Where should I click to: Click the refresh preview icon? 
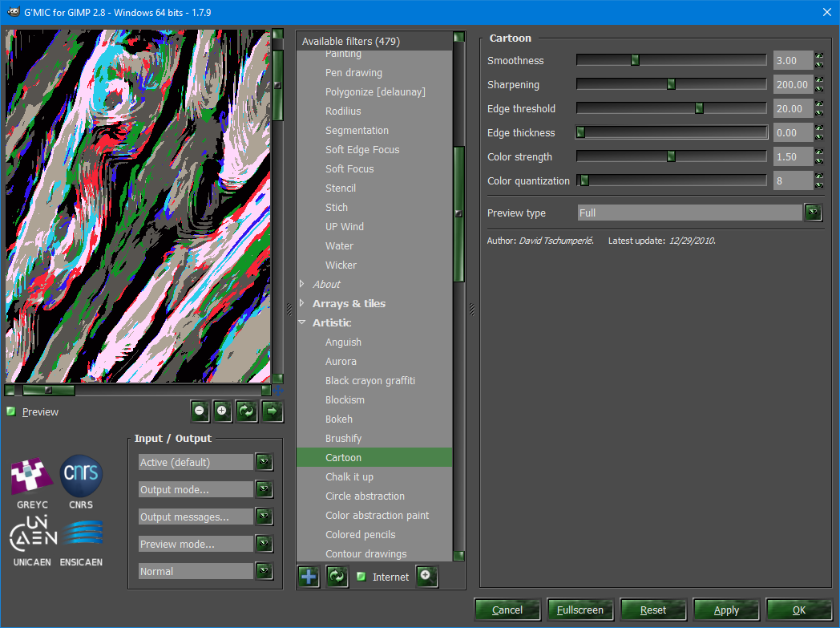[246, 411]
